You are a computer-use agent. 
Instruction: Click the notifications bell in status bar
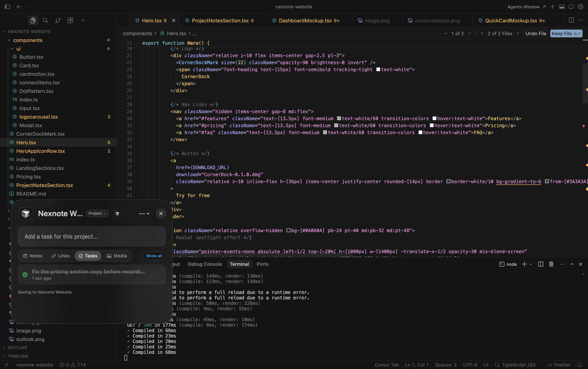(579, 365)
